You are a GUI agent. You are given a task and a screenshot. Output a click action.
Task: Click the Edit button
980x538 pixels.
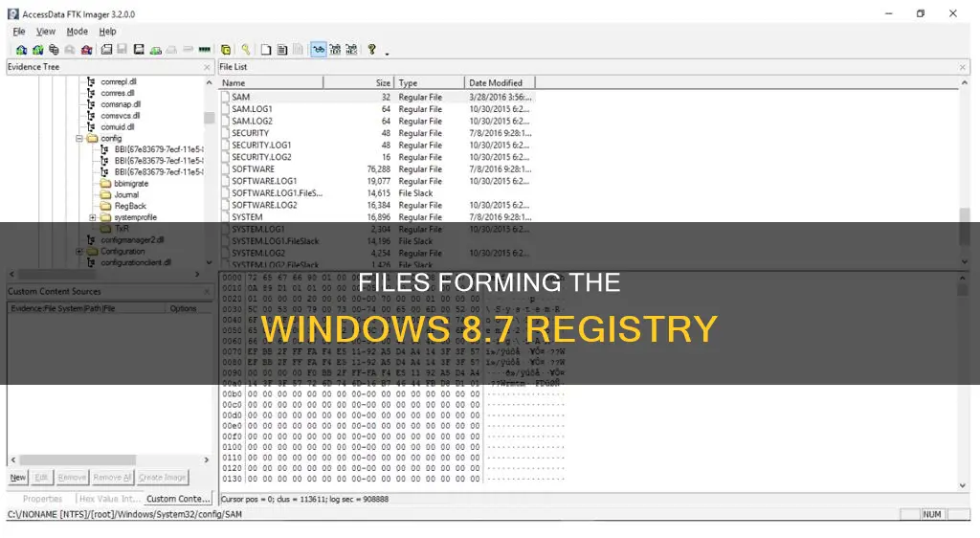(41, 478)
